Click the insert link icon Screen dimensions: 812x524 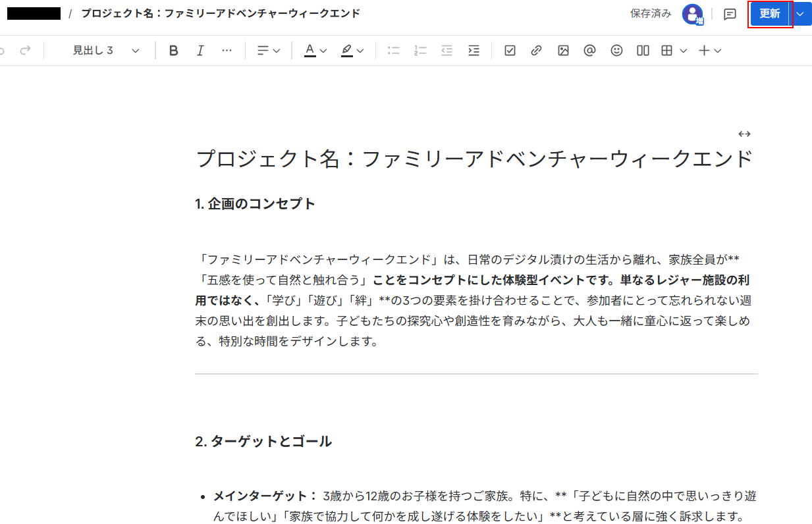point(536,50)
